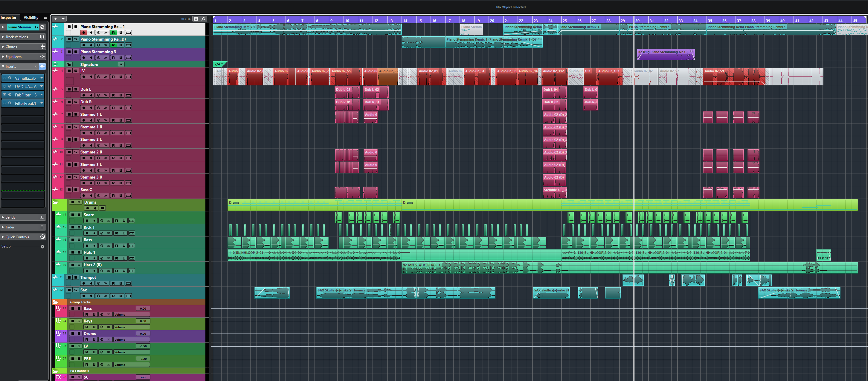This screenshot has height=381, width=868.
Task: Solo the Kick 1 track
Action: point(79,227)
